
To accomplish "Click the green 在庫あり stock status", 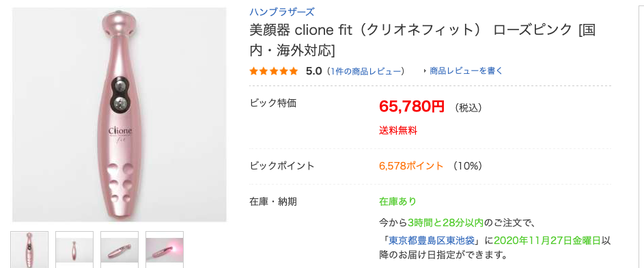I will tap(397, 202).
